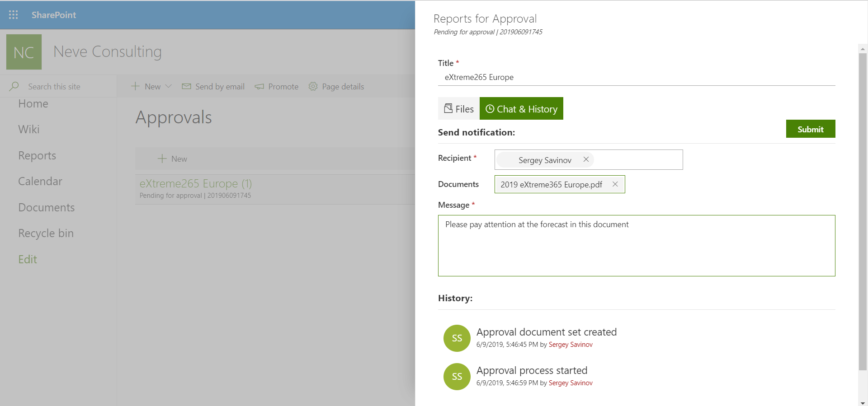868x406 pixels.
Task: Switch to the Chat & History tab
Action: click(x=521, y=109)
